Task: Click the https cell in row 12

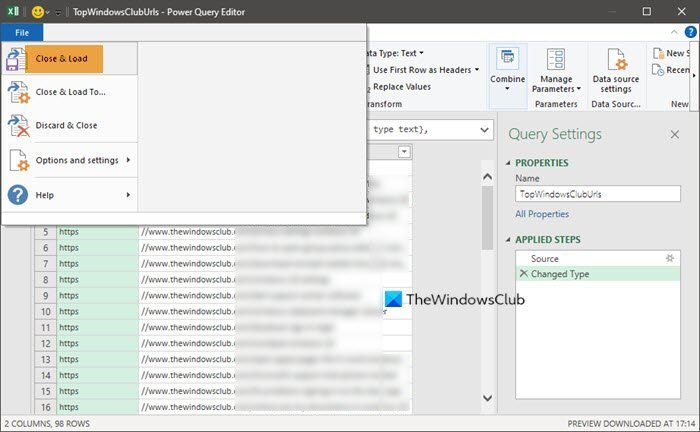Action: click(x=97, y=344)
